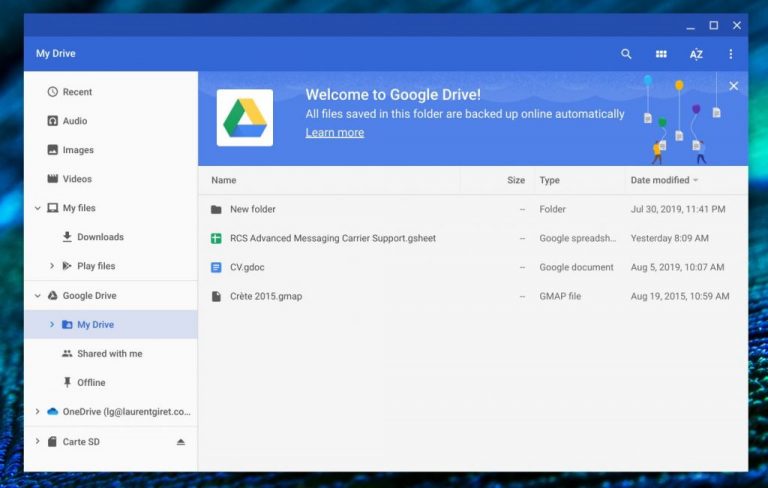Expand the Play files tree
Image resolution: width=768 pixels, height=488 pixels.
(x=52, y=266)
